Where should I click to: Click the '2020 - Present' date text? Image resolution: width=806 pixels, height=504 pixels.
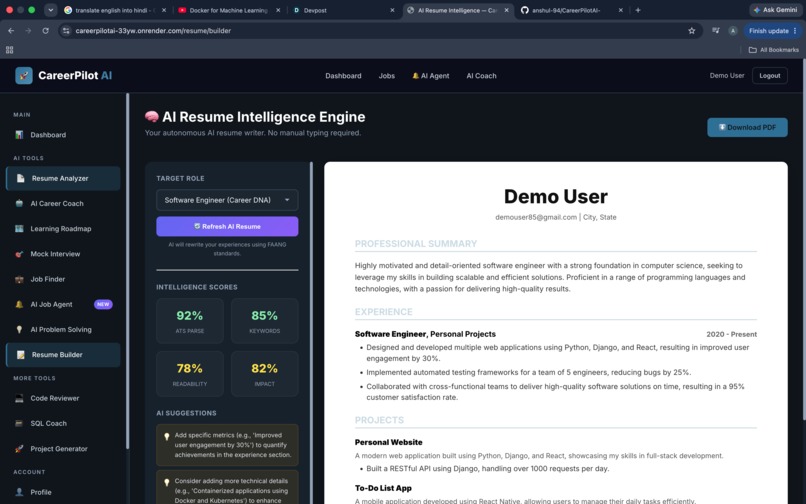point(731,334)
